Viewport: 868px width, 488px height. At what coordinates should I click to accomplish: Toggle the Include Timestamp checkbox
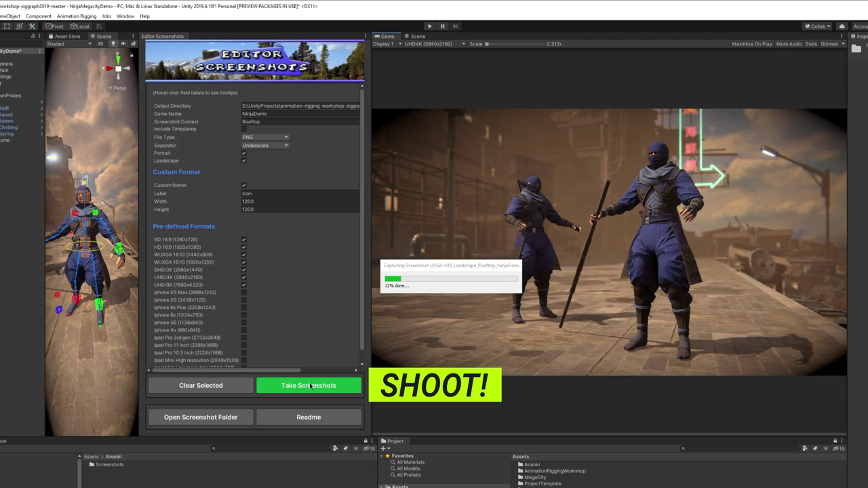(244, 129)
